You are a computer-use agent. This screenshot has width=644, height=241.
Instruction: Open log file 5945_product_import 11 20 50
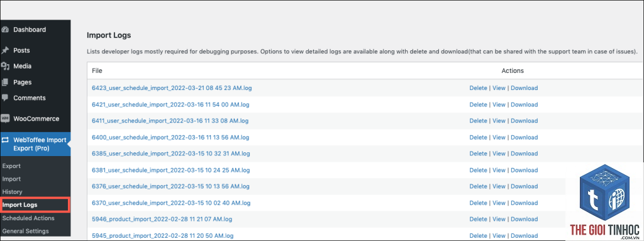[162, 236]
